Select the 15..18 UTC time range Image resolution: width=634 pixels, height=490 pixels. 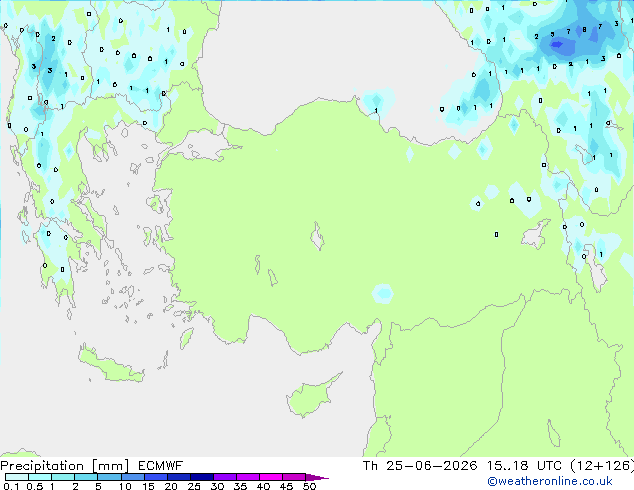[524, 466]
